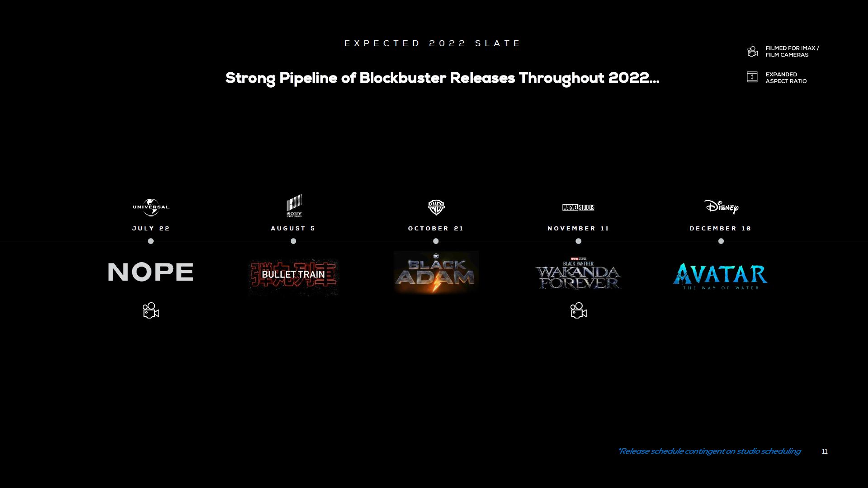
Task: Click the July 22 timeline dot
Action: click(x=151, y=241)
